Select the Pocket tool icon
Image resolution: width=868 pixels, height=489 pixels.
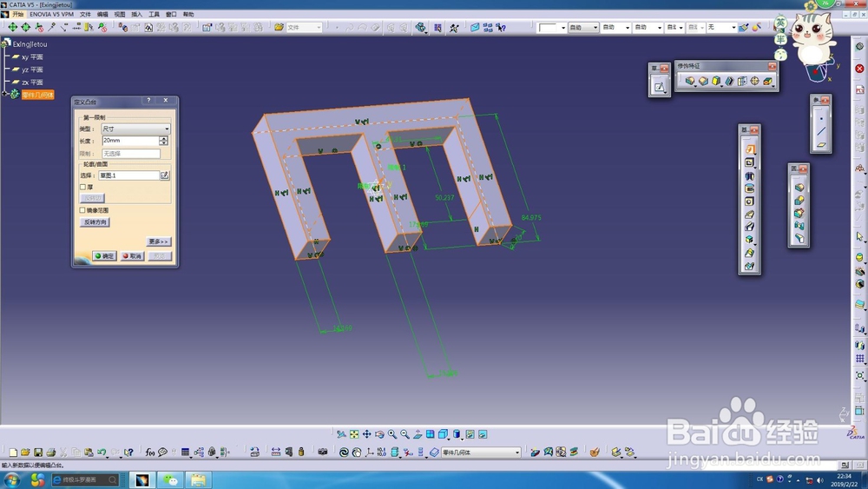click(x=750, y=162)
